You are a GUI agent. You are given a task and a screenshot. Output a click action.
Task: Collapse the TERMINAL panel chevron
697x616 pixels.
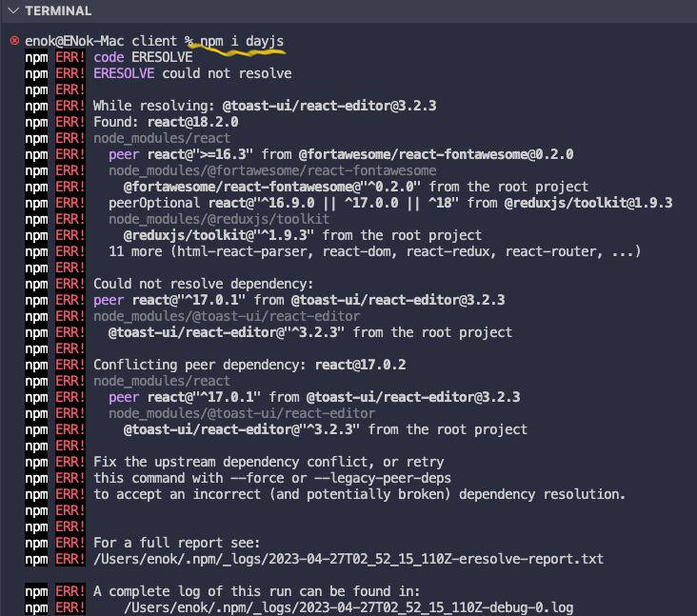click(13, 10)
